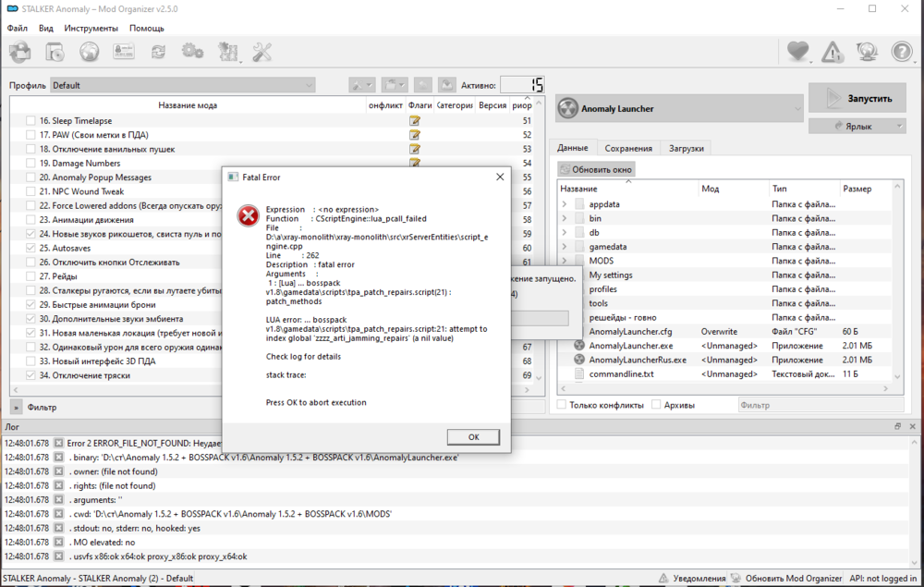The image size is (924, 587).
Task: Click the progress bar in the background dialog
Action: (541, 318)
